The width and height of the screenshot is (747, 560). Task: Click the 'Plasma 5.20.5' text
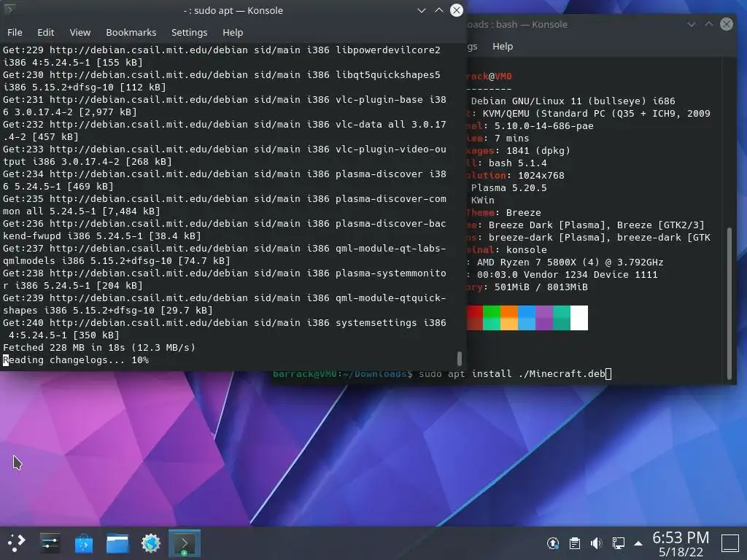[x=508, y=187]
